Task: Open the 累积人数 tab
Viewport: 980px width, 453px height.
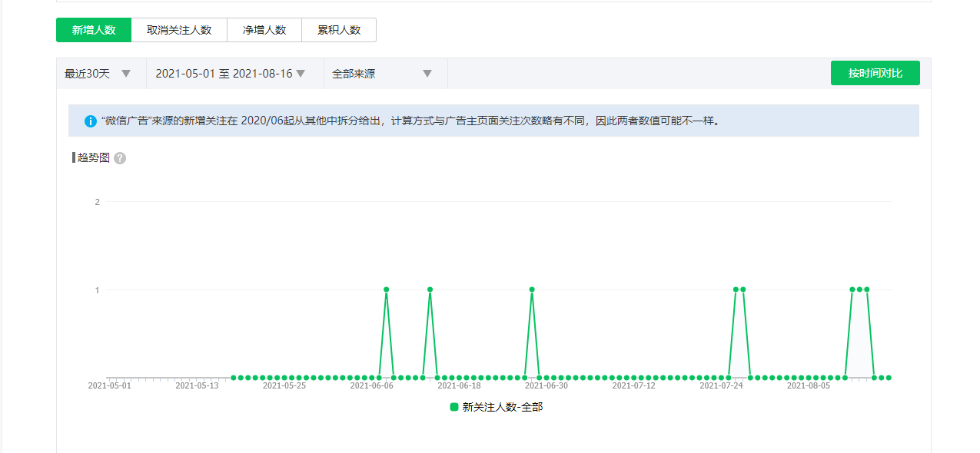Action: 339,30
